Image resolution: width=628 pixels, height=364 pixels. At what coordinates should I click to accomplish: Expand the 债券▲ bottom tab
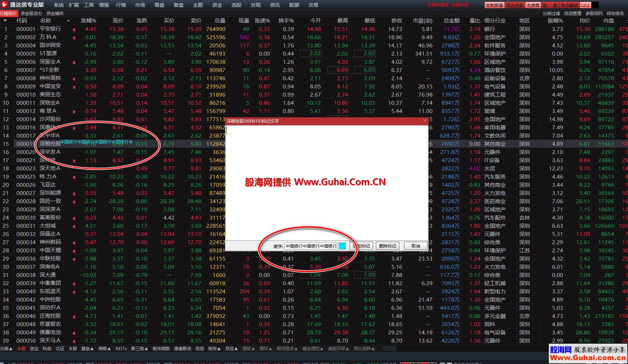coord(104,348)
